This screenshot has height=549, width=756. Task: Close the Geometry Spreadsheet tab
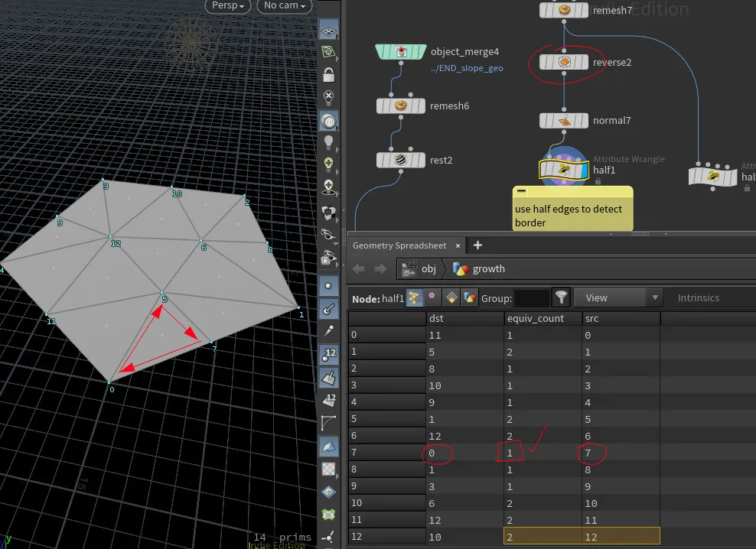[x=458, y=245]
